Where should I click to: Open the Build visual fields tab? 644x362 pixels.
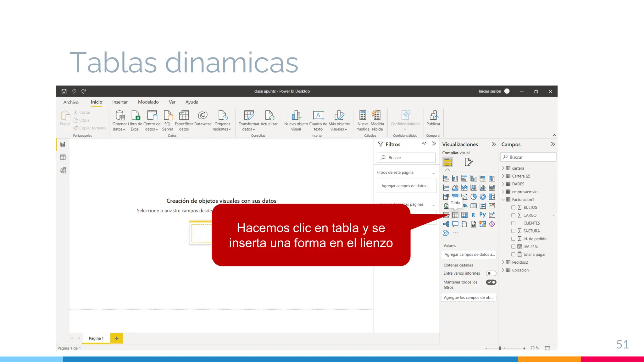pyautogui.click(x=447, y=162)
